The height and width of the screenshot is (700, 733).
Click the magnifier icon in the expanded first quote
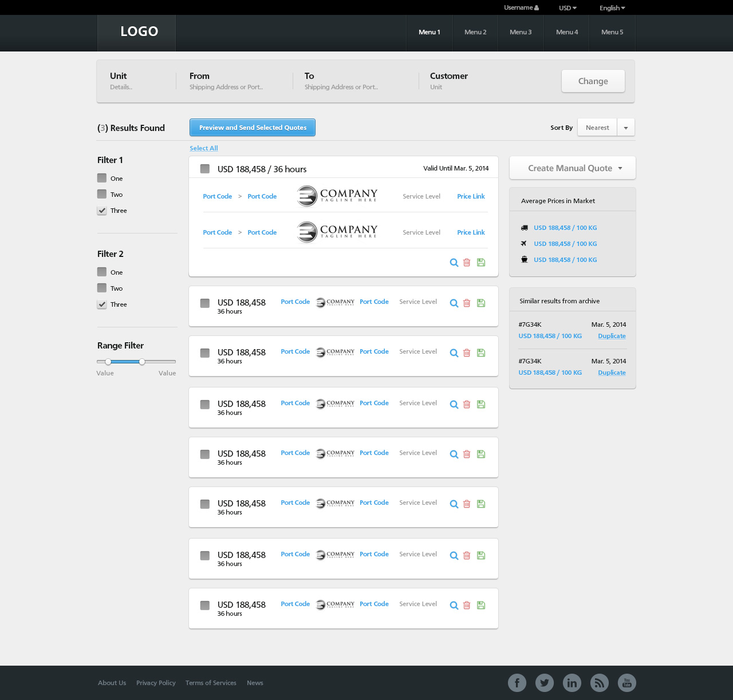click(454, 263)
